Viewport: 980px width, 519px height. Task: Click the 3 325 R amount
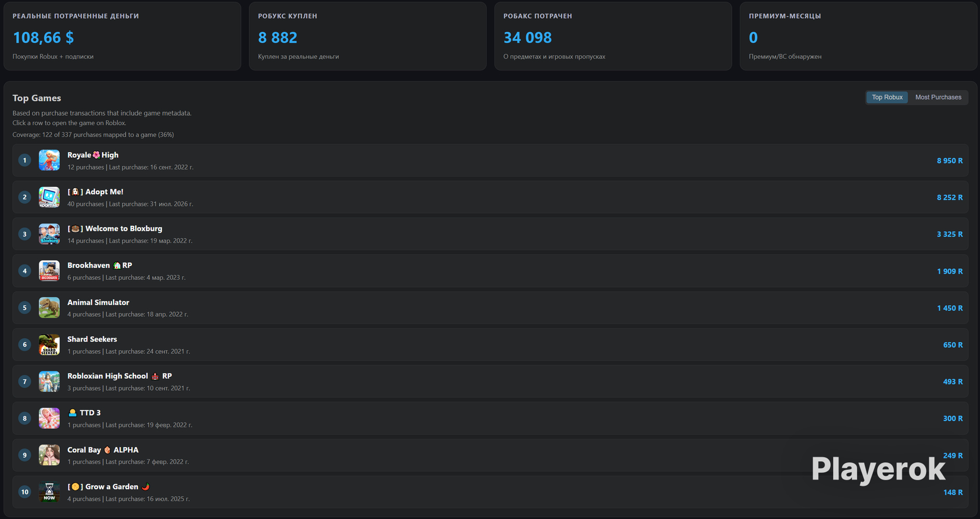[x=949, y=235]
